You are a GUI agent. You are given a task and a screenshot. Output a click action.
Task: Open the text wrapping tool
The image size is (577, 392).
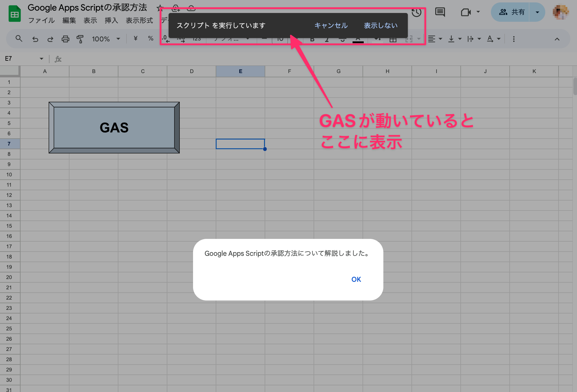click(470, 39)
